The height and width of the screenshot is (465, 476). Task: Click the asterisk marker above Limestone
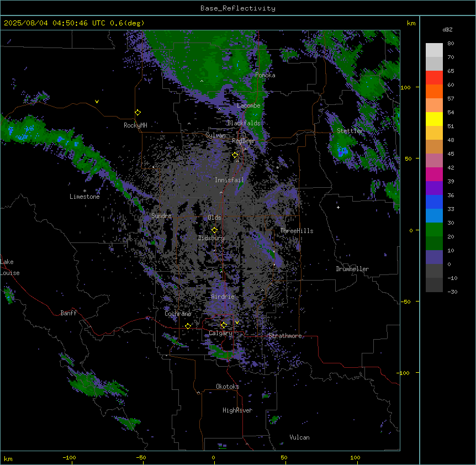coord(84,191)
